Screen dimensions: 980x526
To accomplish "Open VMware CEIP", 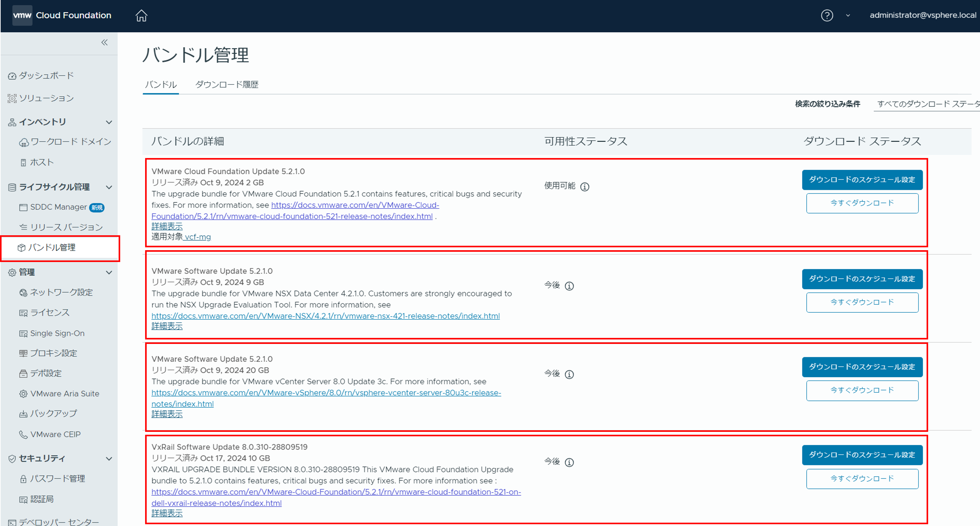I will (56, 434).
